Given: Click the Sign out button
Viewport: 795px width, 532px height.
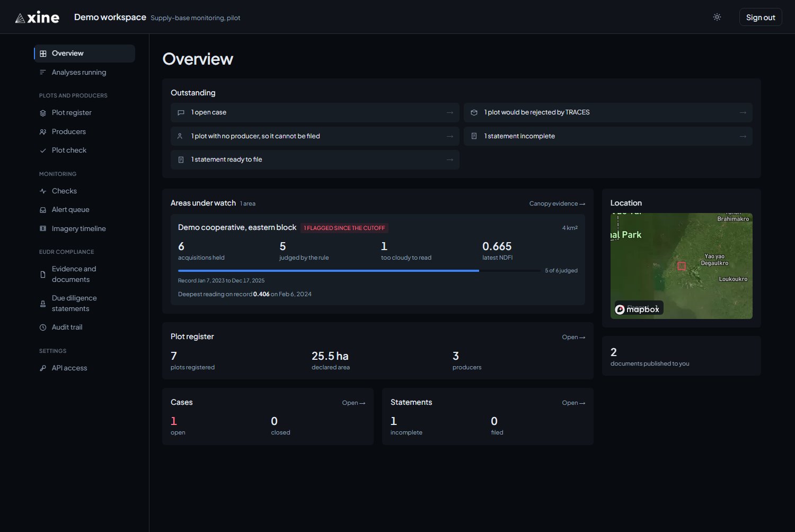Looking at the screenshot, I should (x=761, y=17).
